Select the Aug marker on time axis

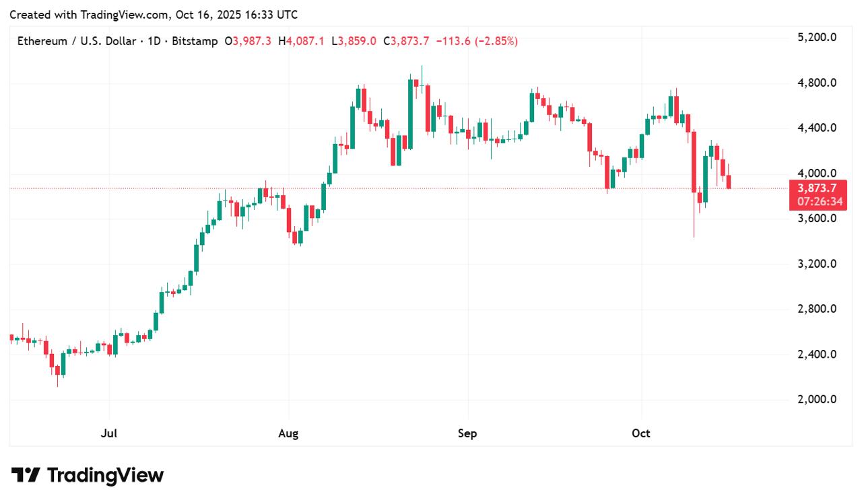288,433
